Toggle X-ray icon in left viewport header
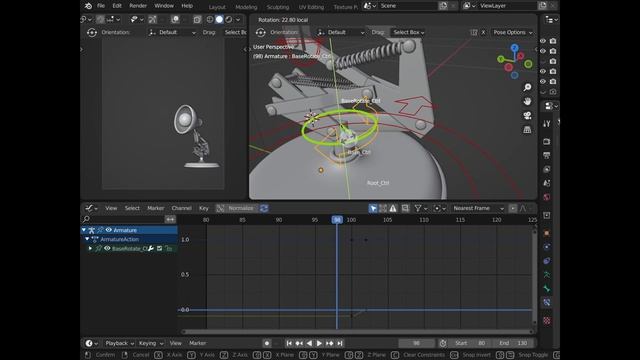The height and width of the screenshot is (360, 640). (197, 19)
